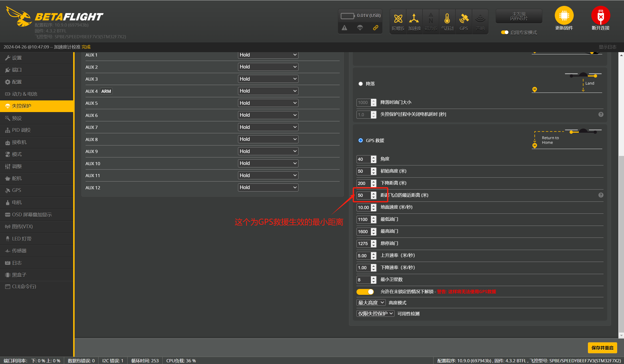Click the 更新固件 firmware update icon
Image resolution: width=624 pixels, height=364 pixels.
(564, 16)
